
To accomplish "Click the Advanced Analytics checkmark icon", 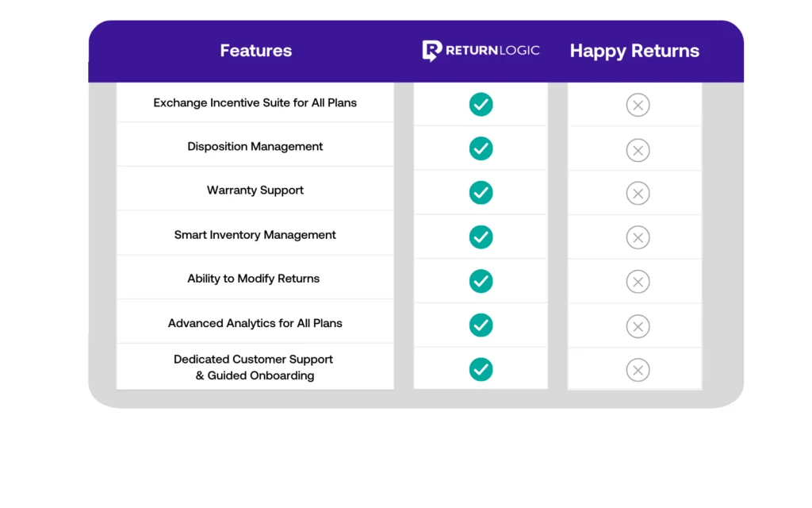I will tap(481, 325).
